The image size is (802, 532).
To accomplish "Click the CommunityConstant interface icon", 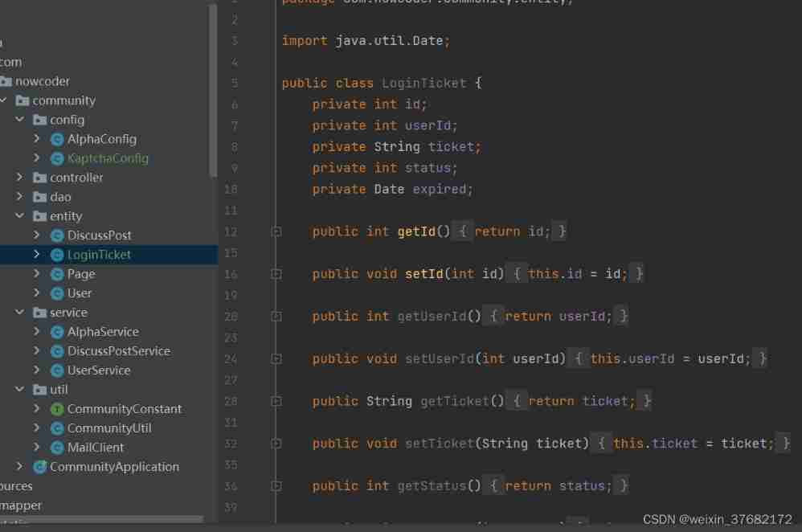I will 57,409.
